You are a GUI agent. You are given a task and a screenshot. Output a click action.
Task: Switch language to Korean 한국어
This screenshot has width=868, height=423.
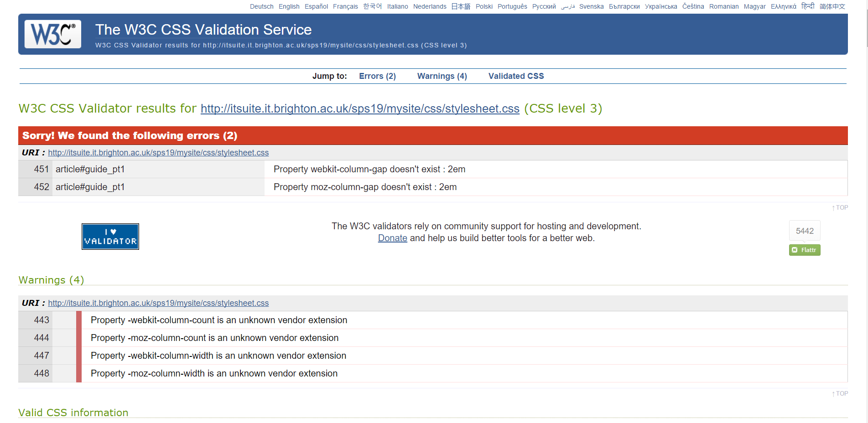pos(373,6)
